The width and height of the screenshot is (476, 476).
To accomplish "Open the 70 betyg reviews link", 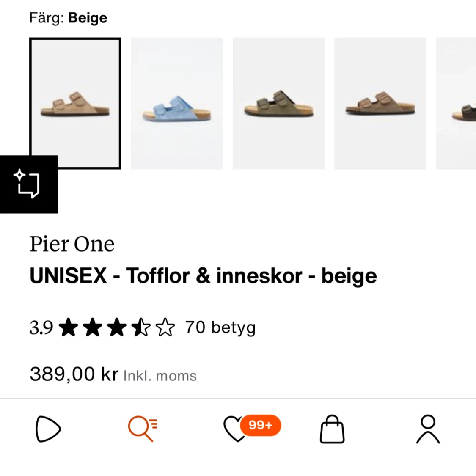I will (220, 327).
